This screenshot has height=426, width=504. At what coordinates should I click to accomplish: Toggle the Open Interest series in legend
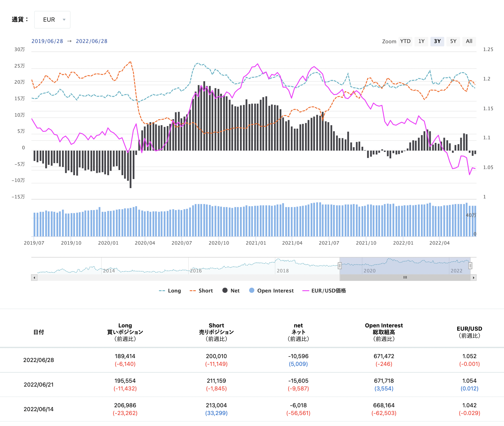point(271,291)
